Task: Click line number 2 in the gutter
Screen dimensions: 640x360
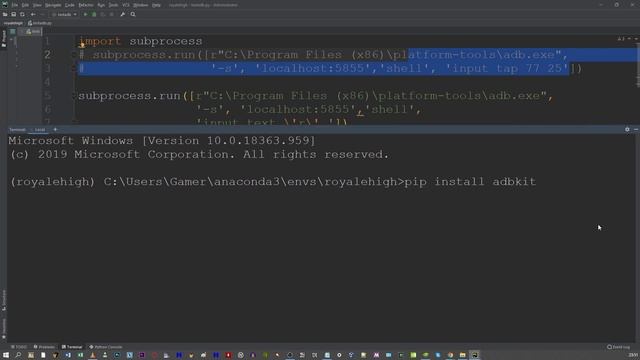Action: click(48, 55)
